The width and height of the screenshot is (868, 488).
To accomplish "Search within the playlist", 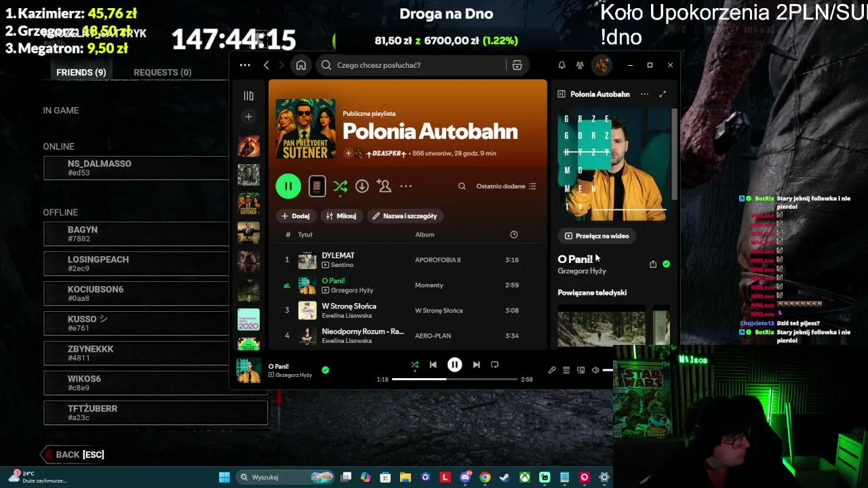I will (x=462, y=186).
